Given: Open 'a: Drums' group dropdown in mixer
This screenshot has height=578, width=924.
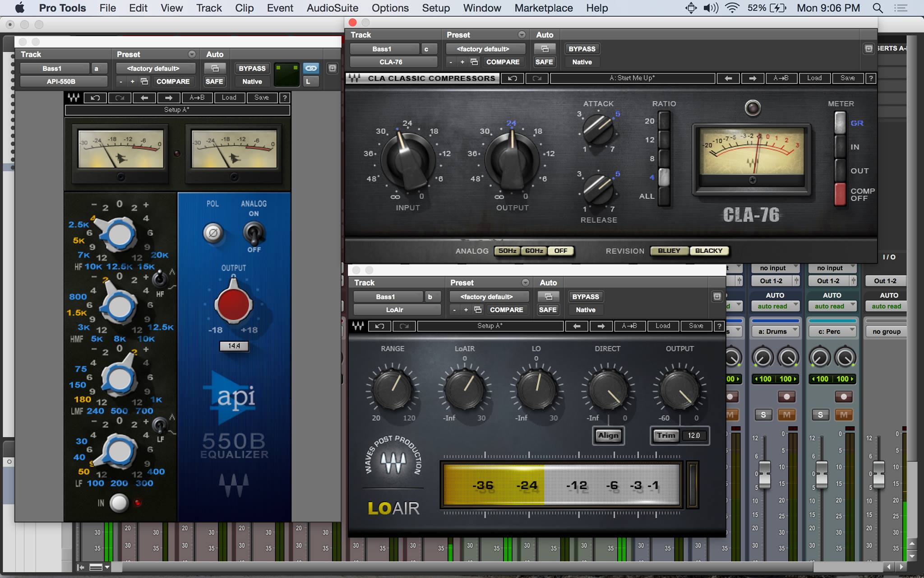Looking at the screenshot, I should [775, 331].
